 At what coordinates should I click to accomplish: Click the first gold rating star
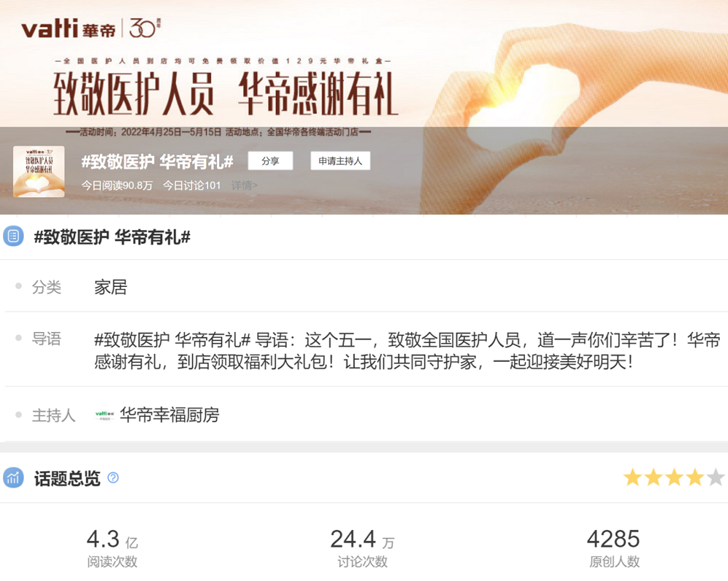pos(633,478)
